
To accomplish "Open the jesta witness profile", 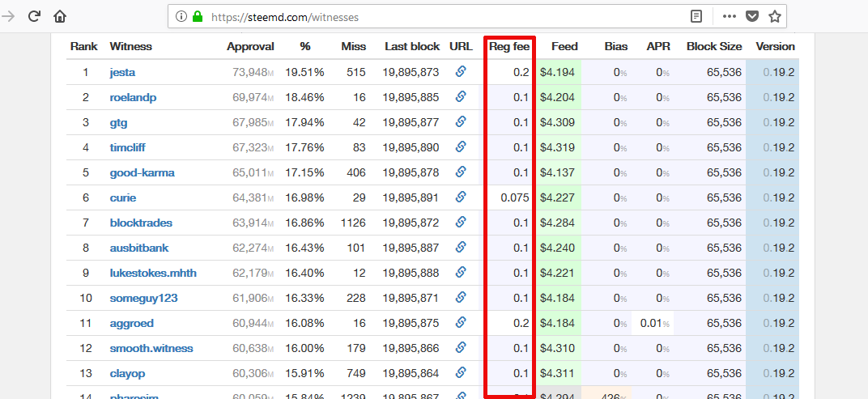I will (x=122, y=73).
